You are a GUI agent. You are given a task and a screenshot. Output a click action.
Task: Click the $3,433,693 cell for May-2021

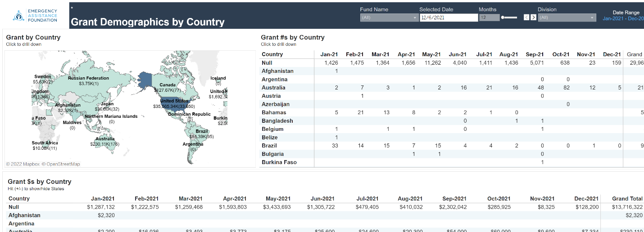click(276, 207)
